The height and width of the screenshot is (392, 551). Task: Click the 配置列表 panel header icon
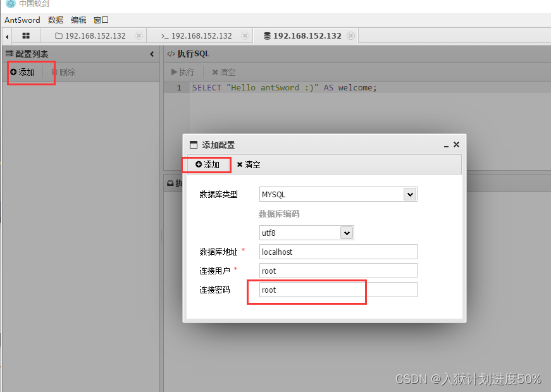click(9, 54)
